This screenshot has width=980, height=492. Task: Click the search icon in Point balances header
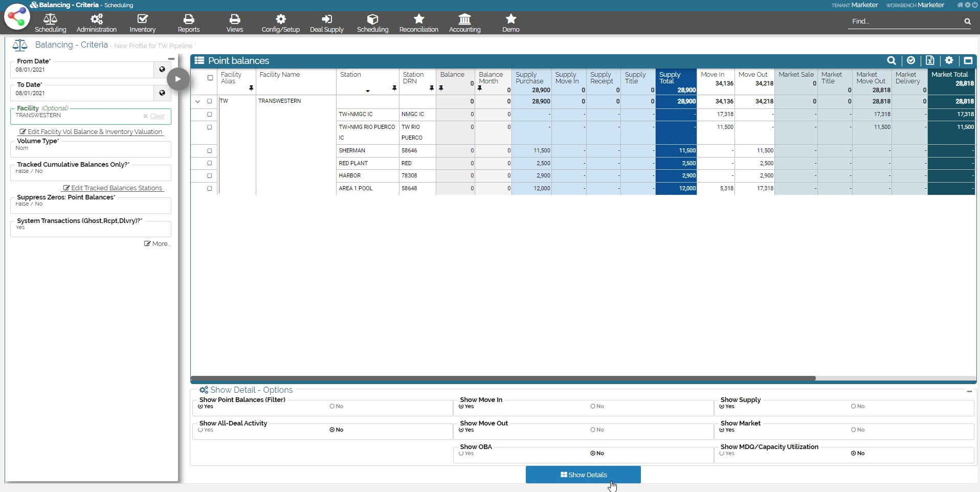(891, 61)
